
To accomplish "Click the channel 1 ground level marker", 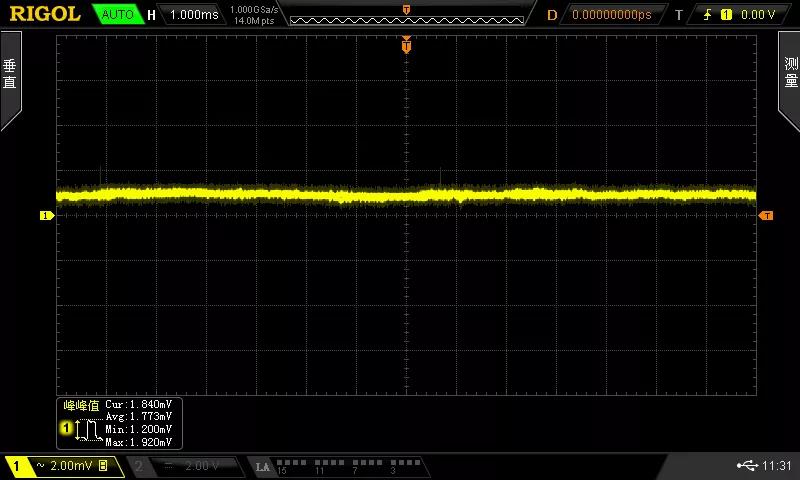I will 46,216.
